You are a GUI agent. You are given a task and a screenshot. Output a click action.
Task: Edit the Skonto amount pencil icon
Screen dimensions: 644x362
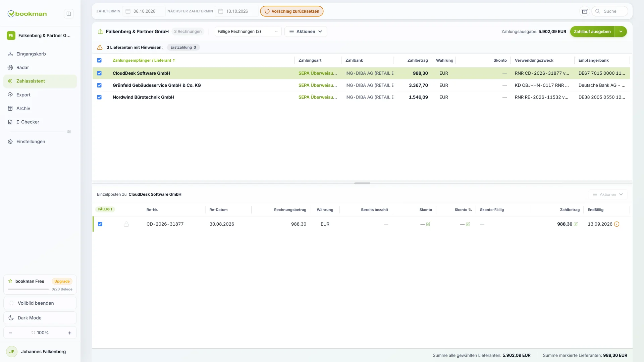[x=428, y=224]
